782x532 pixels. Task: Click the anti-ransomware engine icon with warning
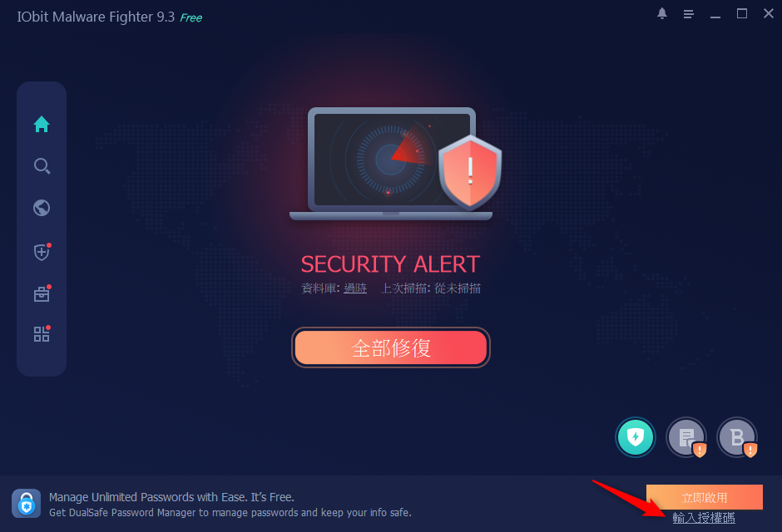(686, 437)
